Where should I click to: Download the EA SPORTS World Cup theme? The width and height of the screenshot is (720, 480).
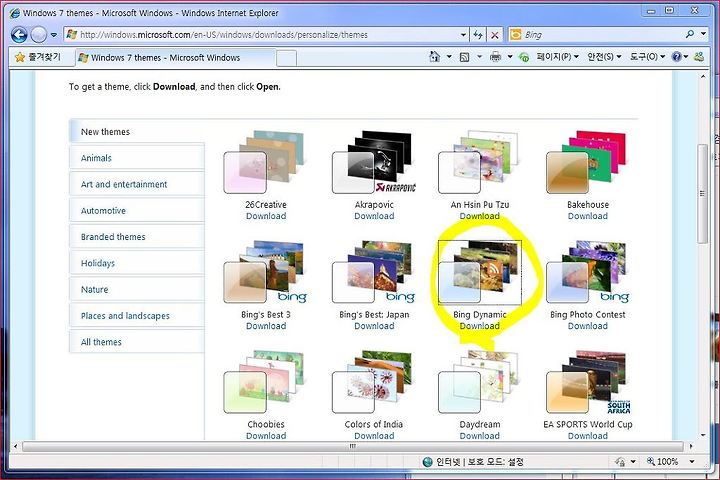click(x=588, y=436)
